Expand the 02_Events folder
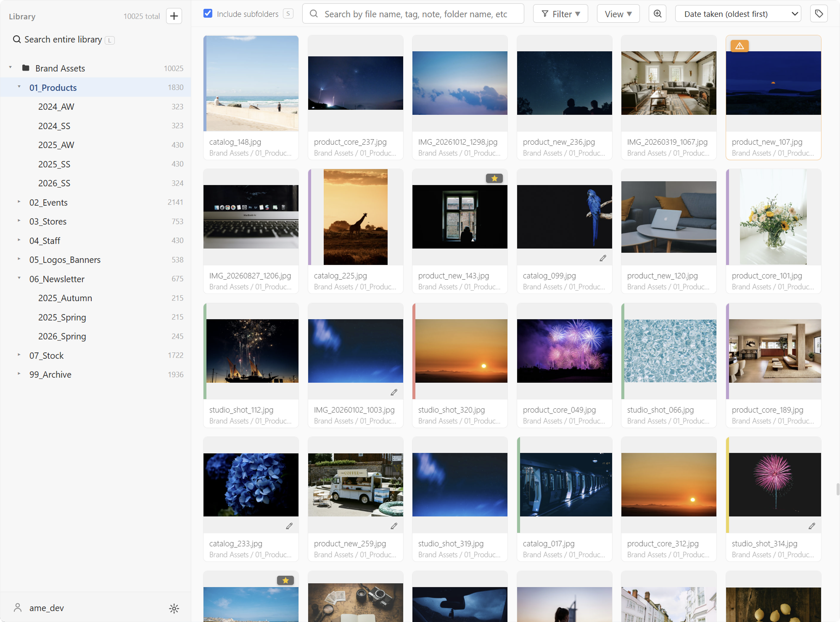Image resolution: width=840 pixels, height=622 pixels. (x=19, y=202)
